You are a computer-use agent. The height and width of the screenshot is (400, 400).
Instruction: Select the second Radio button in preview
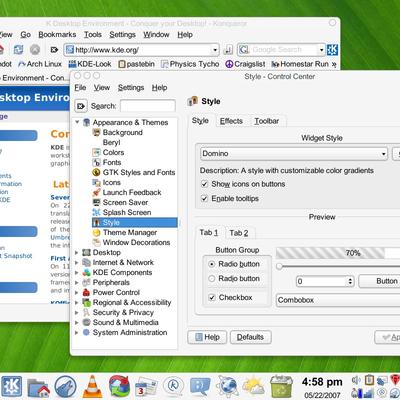tap(211, 279)
